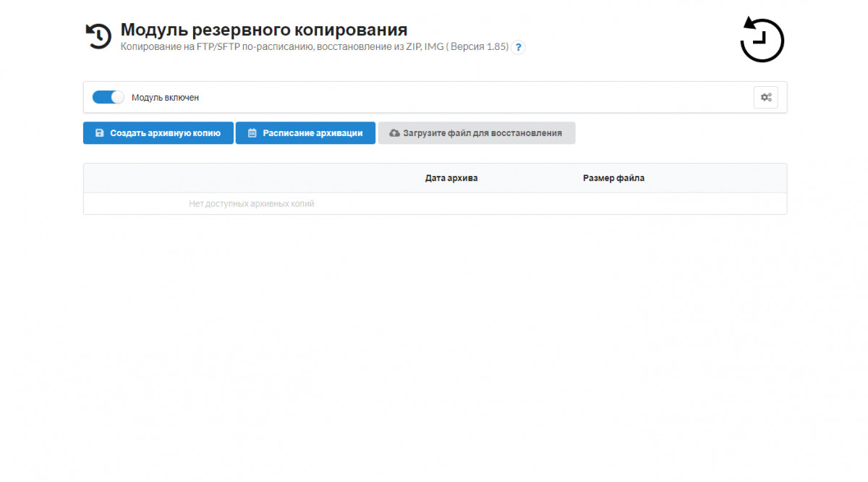Click "Дата архива" column header
868x482 pixels.
click(451, 178)
